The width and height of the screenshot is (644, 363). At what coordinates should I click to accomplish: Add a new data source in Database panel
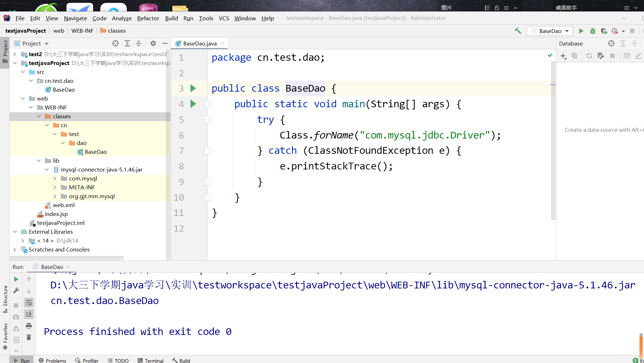pyautogui.click(x=563, y=56)
